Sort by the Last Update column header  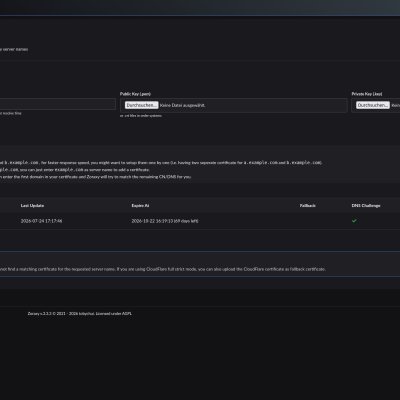pos(32,206)
